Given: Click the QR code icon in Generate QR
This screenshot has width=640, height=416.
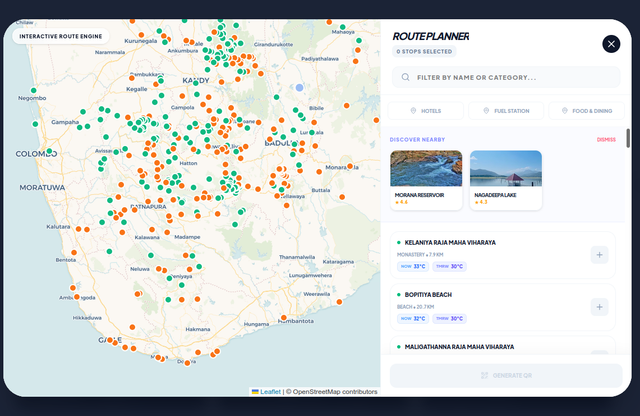Looking at the screenshot, I should coord(484,376).
